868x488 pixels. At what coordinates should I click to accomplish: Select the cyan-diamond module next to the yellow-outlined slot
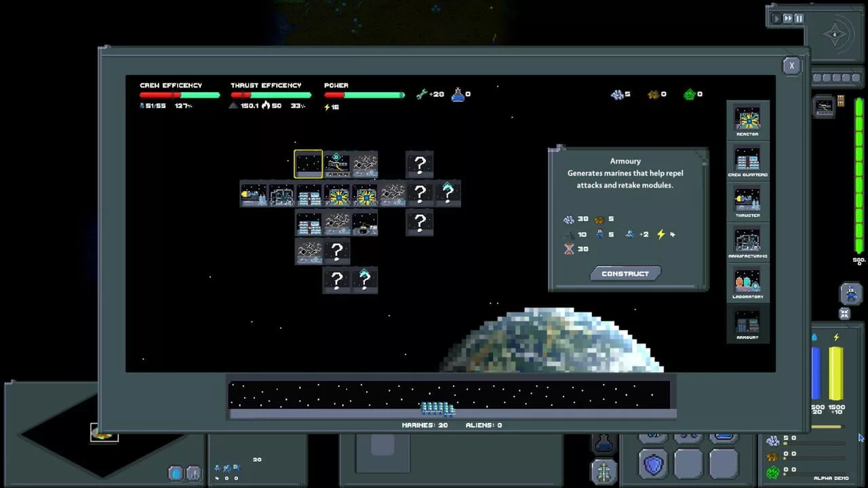pyautogui.click(x=337, y=165)
